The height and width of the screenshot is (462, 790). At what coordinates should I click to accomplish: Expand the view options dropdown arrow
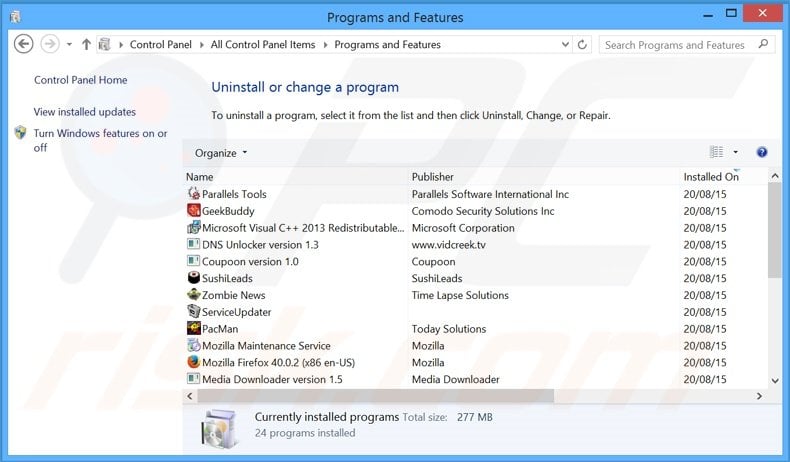[x=736, y=152]
